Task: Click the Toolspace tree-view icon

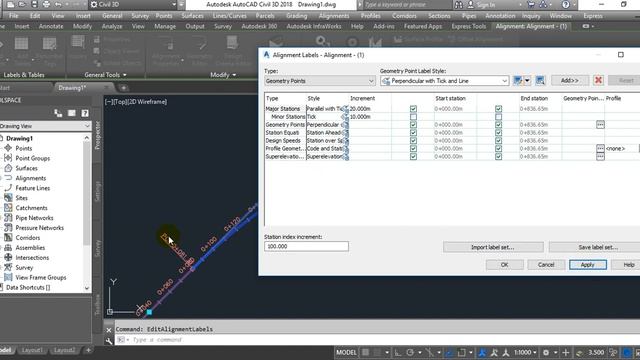Action: pos(58,113)
